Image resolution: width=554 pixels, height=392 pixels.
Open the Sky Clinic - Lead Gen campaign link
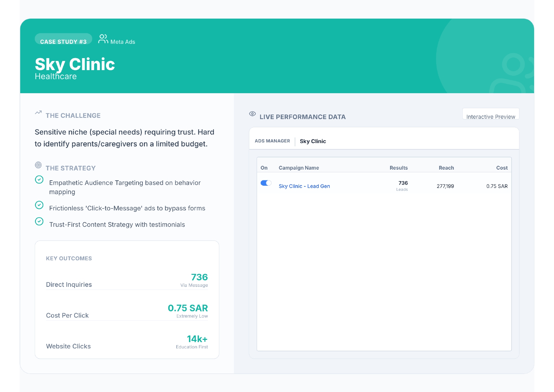tap(304, 186)
